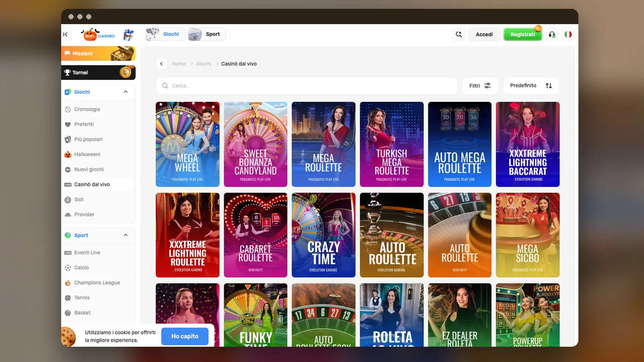Open Mega Wheel game thumbnail
Viewport: 644px width, 362px height.
point(188,144)
